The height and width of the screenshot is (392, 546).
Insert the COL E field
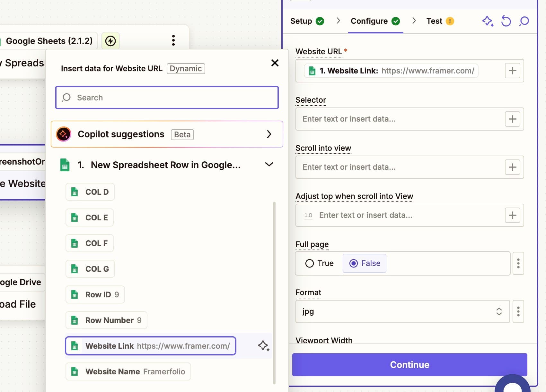90,217
